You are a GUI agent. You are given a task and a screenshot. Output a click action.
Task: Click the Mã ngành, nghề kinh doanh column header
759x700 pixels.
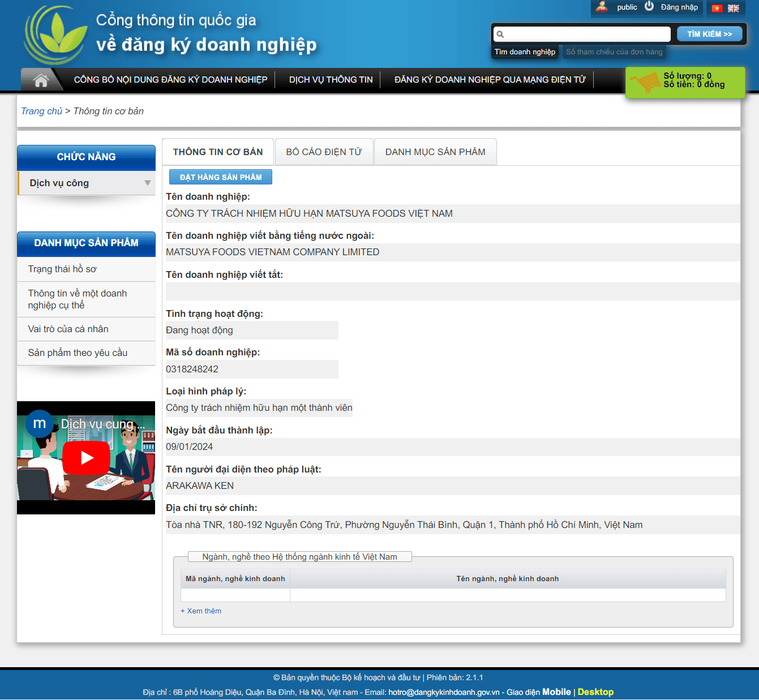click(x=235, y=579)
